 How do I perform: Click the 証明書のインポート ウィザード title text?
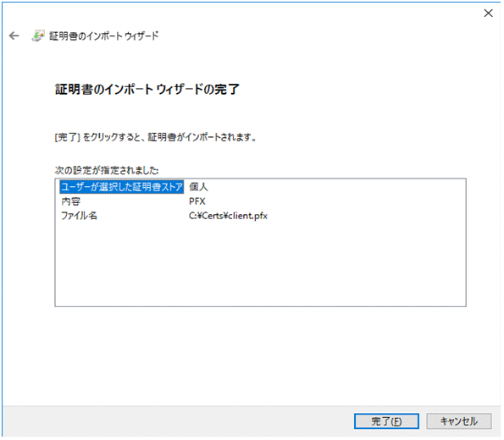104,36
